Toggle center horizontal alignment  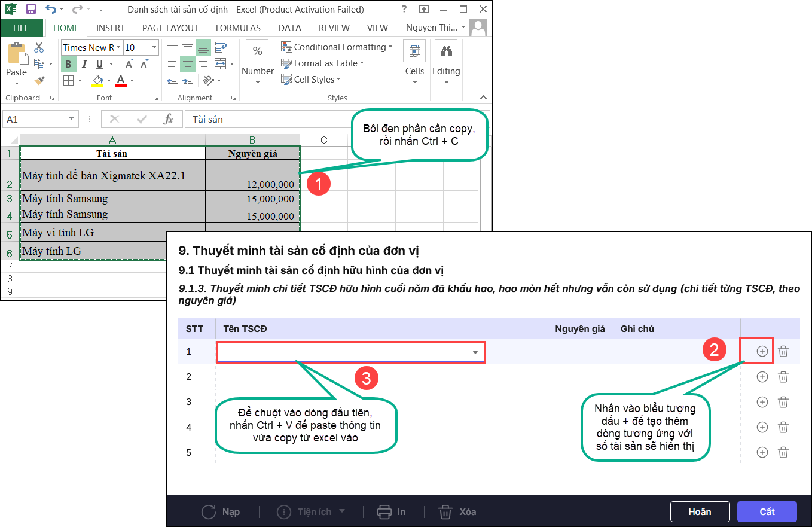point(188,64)
